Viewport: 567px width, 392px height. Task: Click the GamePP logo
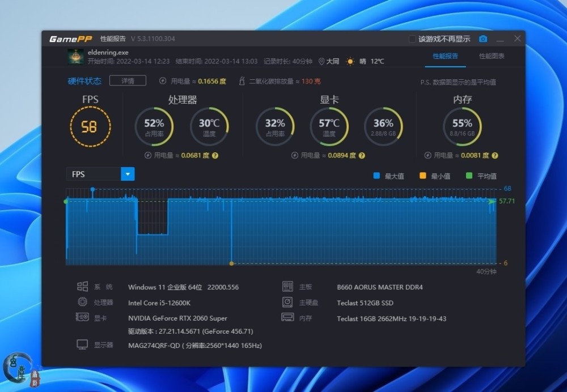coord(70,39)
